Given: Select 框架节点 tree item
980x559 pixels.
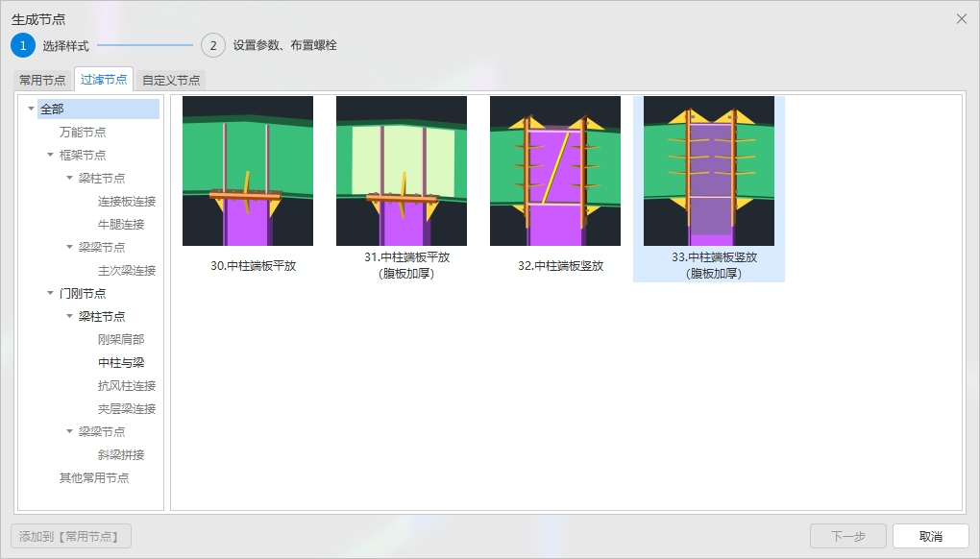Looking at the screenshot, I should tap(83, 155).
